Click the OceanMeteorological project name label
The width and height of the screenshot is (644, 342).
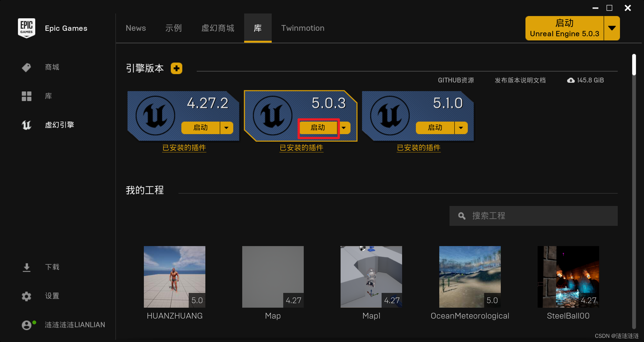pyautogui.click(x=470, y=316)
